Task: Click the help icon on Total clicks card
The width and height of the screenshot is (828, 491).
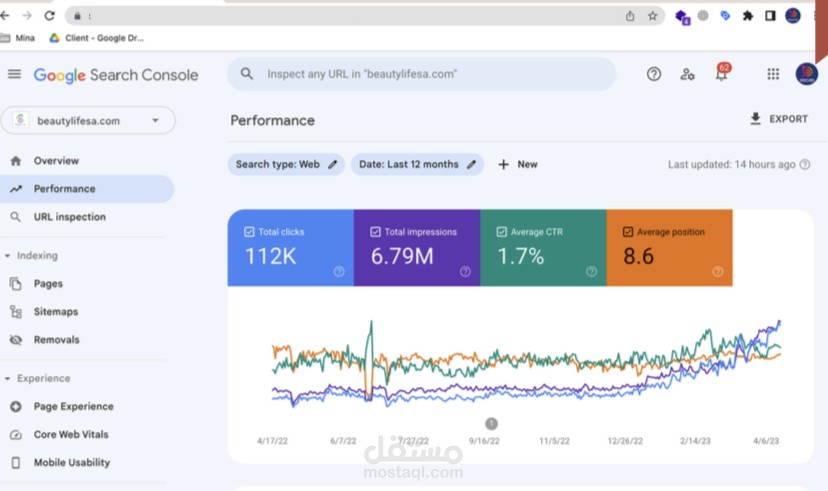Action: [339, 271]
